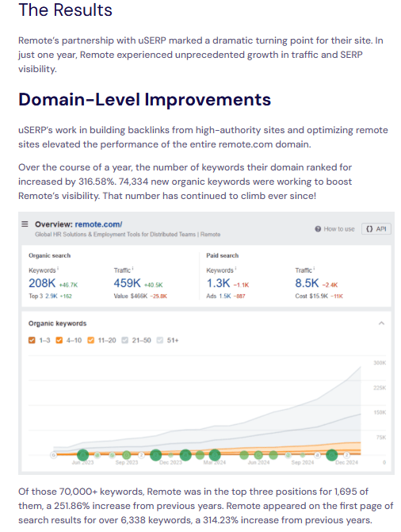Toggle the 11–20 positions checkbox
The image size is (401, 532).
90,340
